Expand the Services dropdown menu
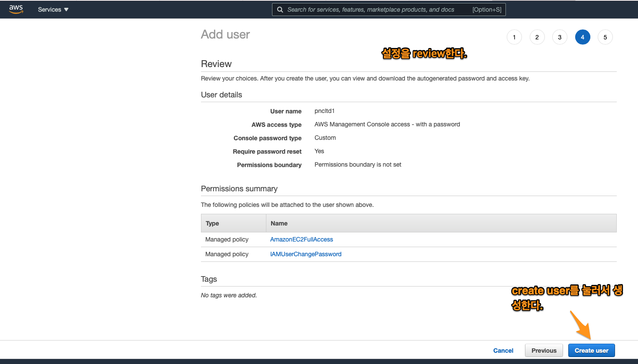This screenshot has width=638, height=364. coord(53,10)
